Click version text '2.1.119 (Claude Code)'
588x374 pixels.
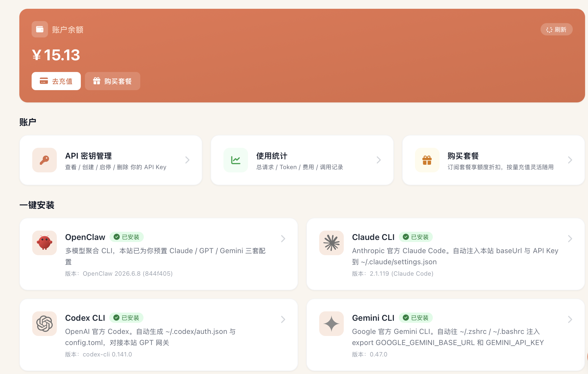[x=401, y=274]
